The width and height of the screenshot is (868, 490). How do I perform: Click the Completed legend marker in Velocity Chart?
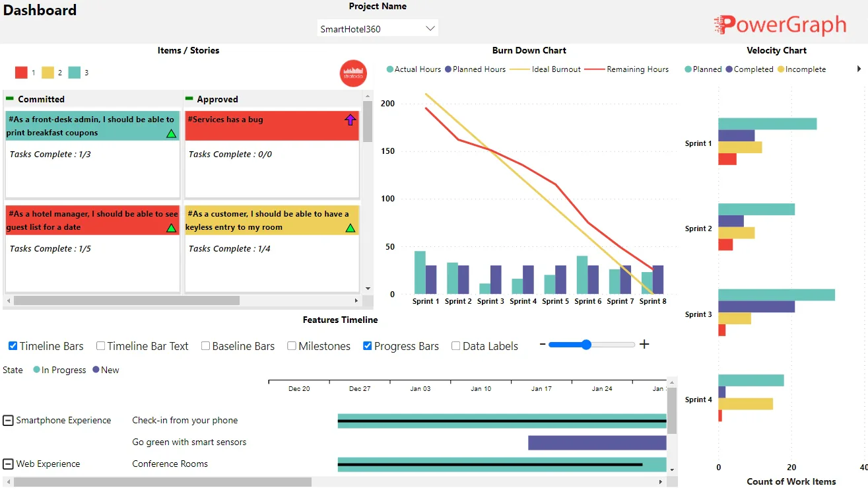pos(729,69)
